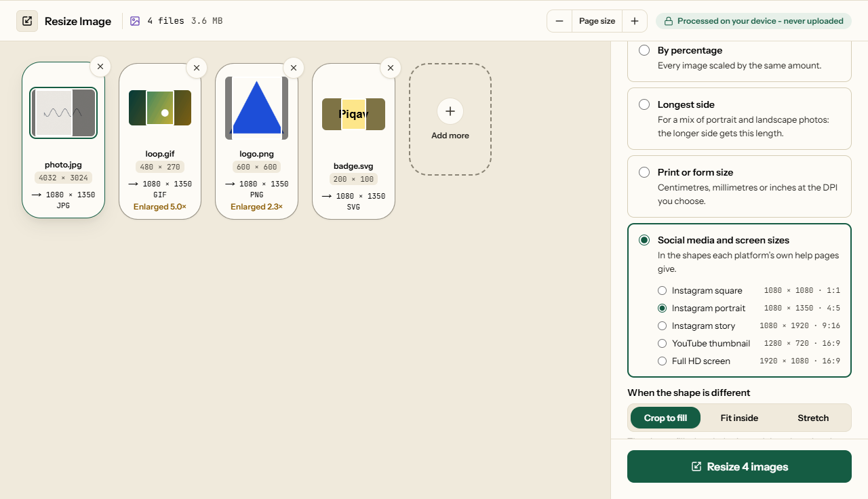Viewport: 868px width, 499px height.
Task: Pick the Instagram square preset
Action: point(749,290)
